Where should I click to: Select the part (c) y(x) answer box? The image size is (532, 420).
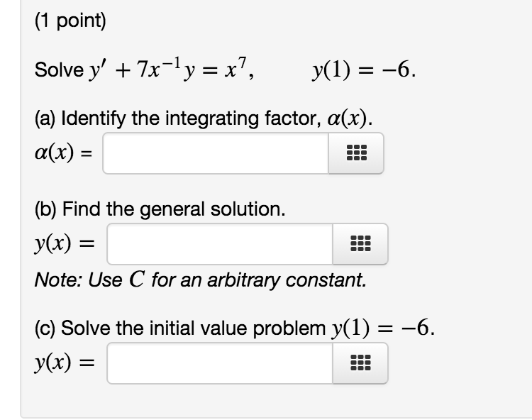(220, 363)
